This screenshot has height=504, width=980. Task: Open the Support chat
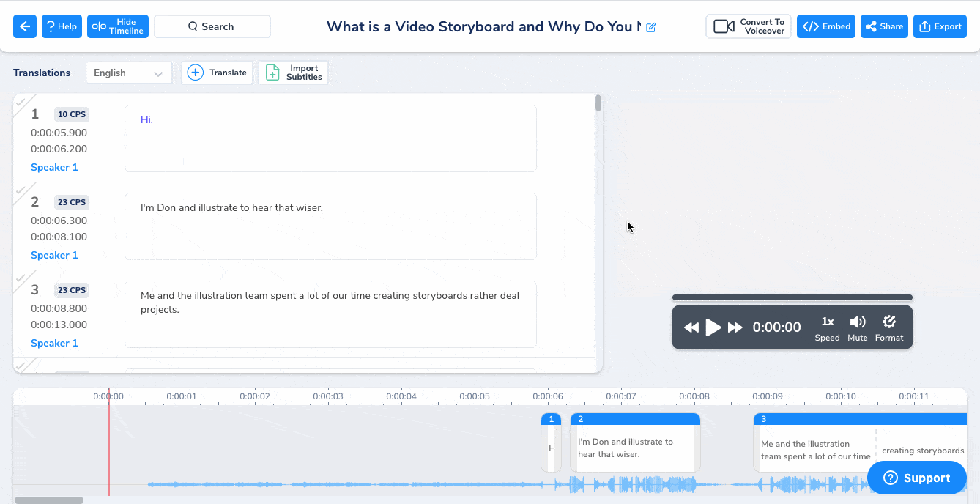tap(917, 478)
